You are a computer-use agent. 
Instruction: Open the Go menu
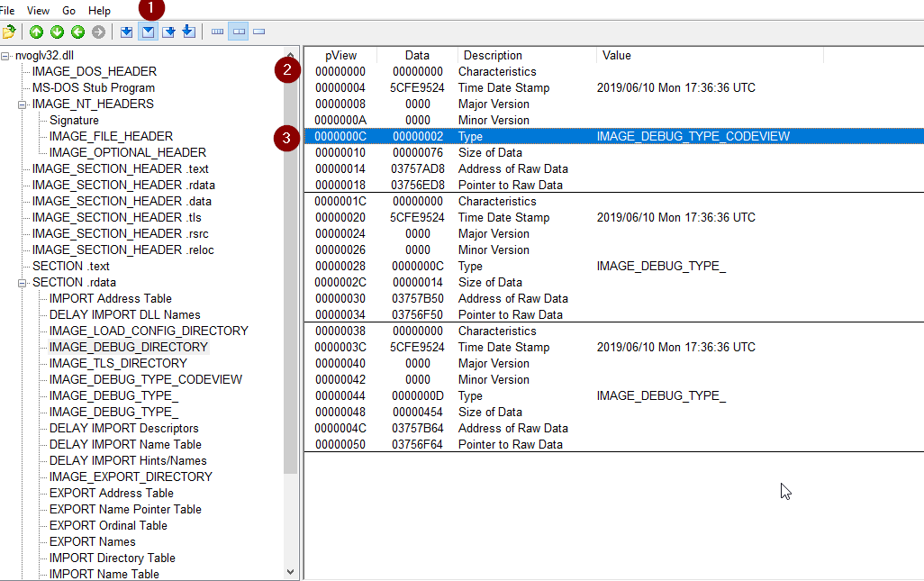(68, 10)
